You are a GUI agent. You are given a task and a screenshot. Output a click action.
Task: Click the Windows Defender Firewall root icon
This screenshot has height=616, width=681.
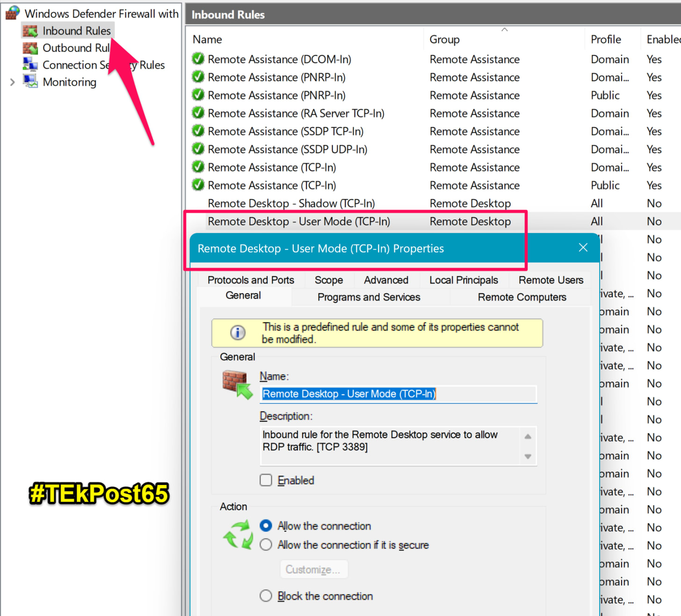[13, 13]
